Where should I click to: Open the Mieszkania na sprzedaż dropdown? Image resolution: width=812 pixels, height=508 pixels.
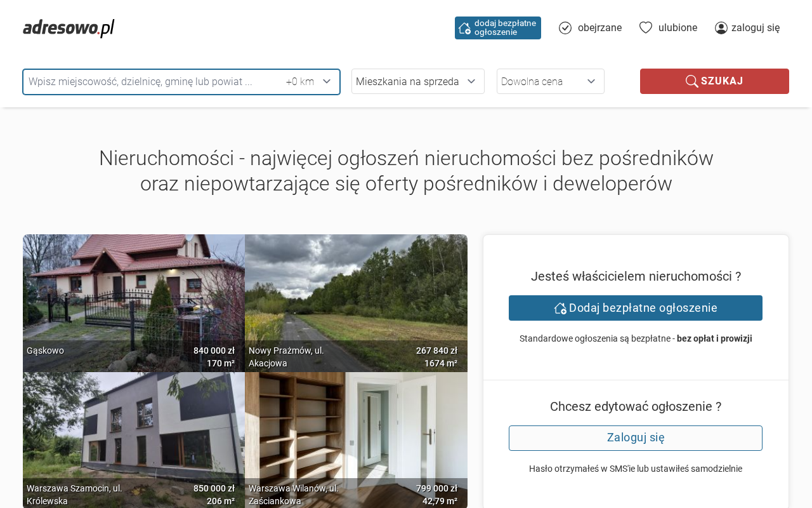(x=417, y=81)
